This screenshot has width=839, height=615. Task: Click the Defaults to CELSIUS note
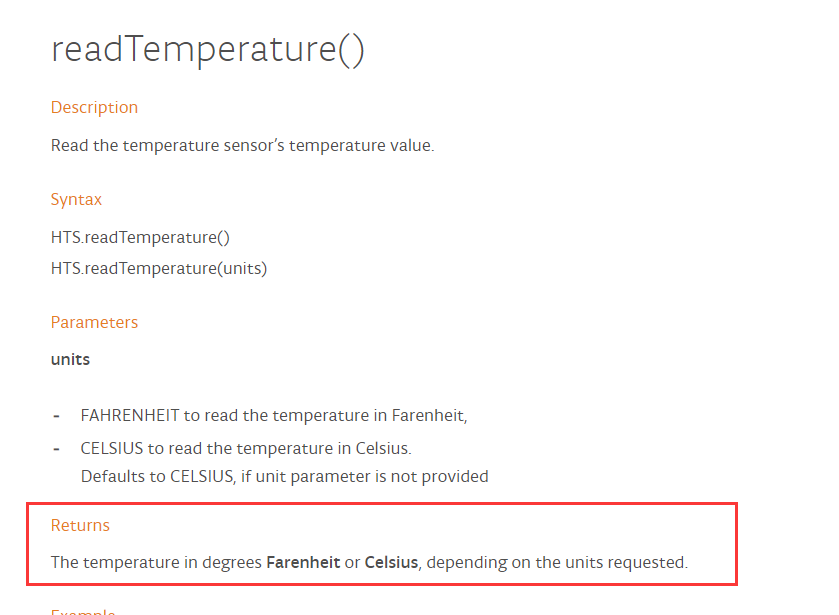[x=285, y=476]
